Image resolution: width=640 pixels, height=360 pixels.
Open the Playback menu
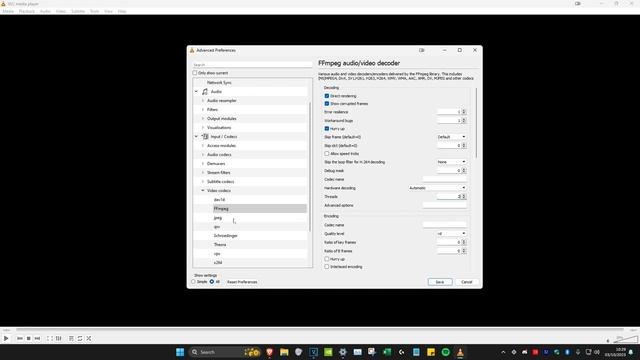[x=27, y=11]
